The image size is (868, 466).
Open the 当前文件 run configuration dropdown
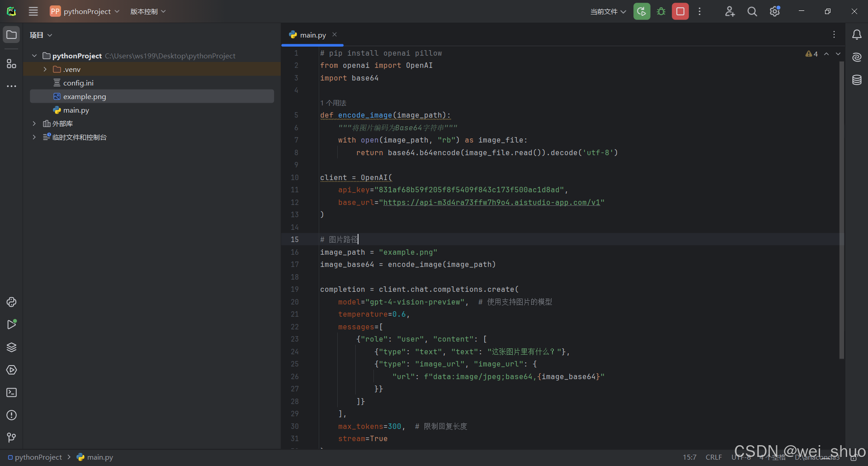point(608,11)
